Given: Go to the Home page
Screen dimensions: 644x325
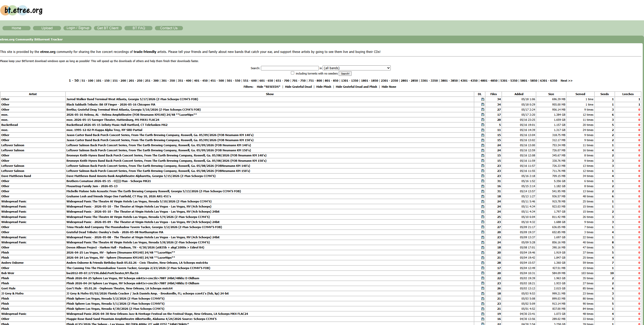Looking at the screenshot, I should 16,28.
